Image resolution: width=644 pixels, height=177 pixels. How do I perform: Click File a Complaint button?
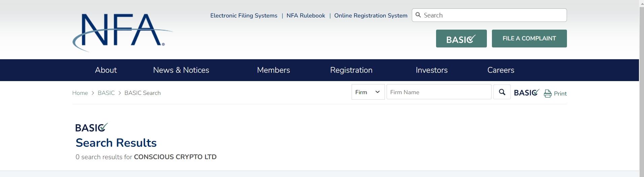tap(529, 38)
